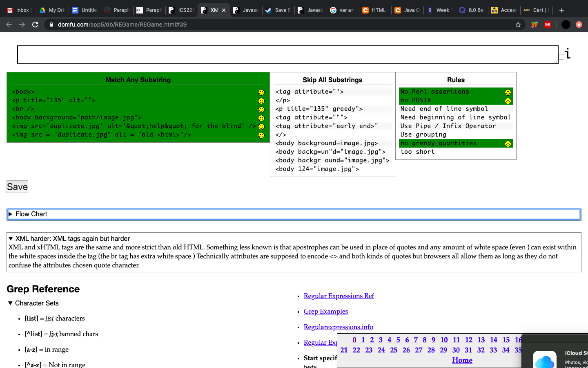588x368 pixels.
Task: Open Regularexpressions.info link
Action: point(339,327)
